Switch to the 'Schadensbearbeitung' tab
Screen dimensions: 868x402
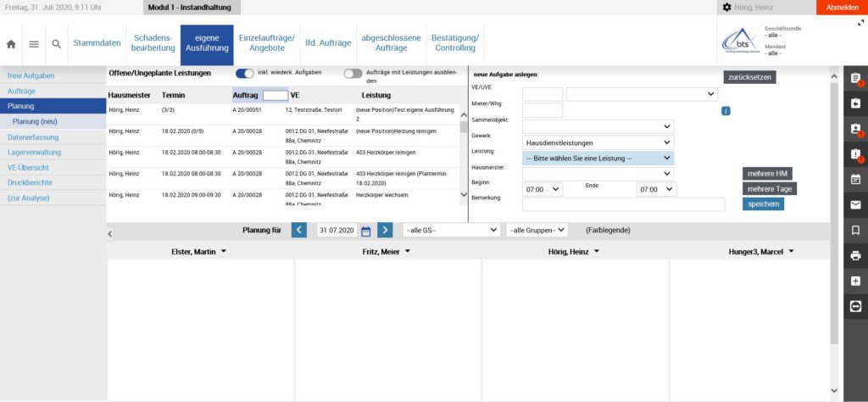pos(153,43)
